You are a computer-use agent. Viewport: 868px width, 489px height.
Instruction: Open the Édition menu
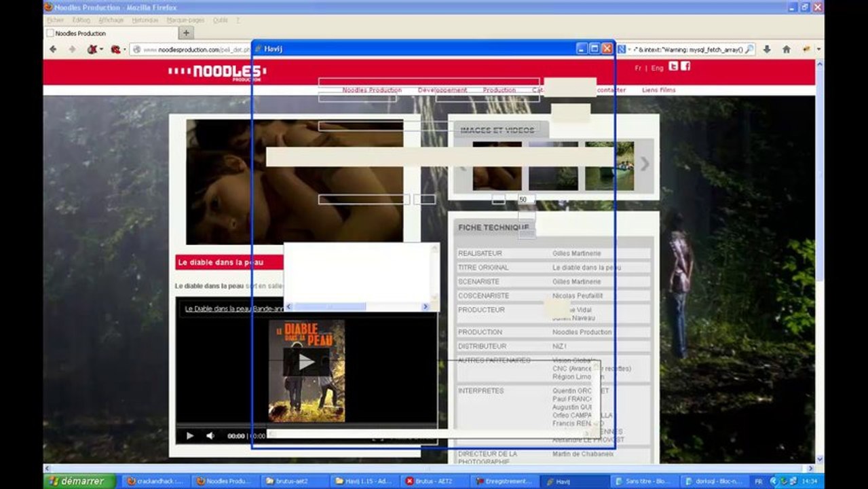[81, 20]
